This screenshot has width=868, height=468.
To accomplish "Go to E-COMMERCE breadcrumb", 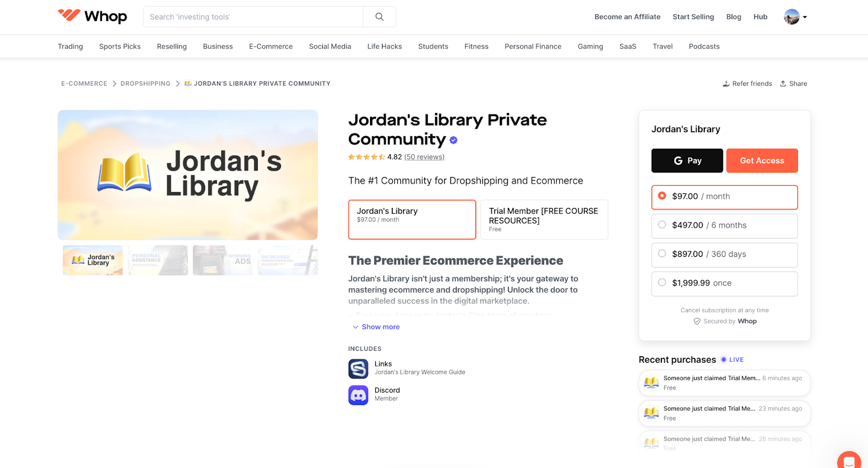I will tap(84, 84).
